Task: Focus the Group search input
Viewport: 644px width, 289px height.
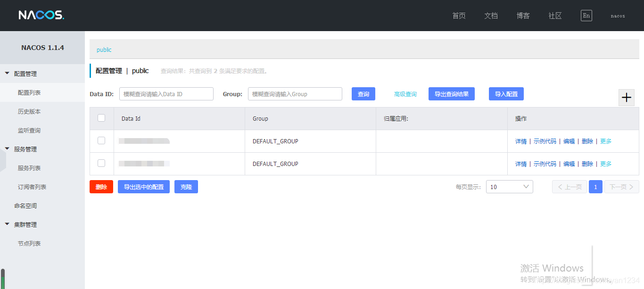Action: [295, 94]
